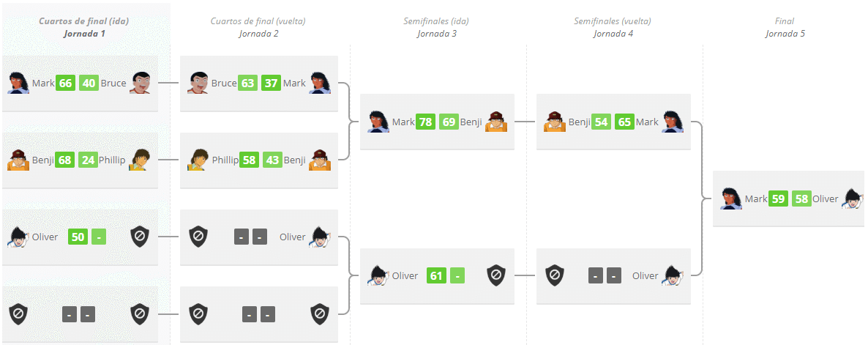Click Phillip's avatar in Jornada 2 match
Image resolution: width=868 pixels, height=345 pixels.
[x=198, y=160]
